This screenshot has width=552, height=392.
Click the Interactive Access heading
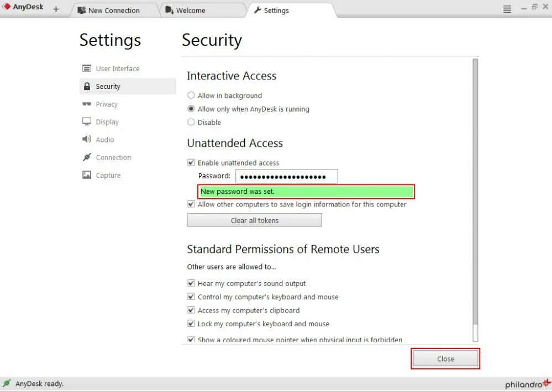232,76
